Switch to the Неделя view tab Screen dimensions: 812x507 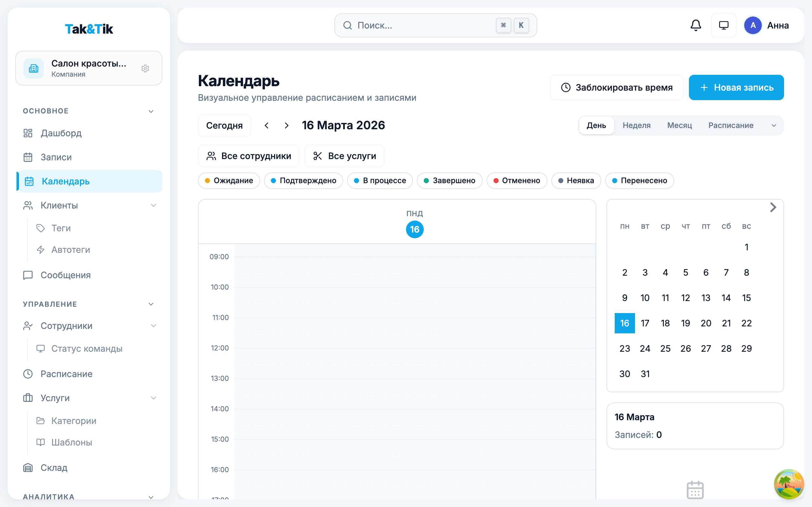636,125
